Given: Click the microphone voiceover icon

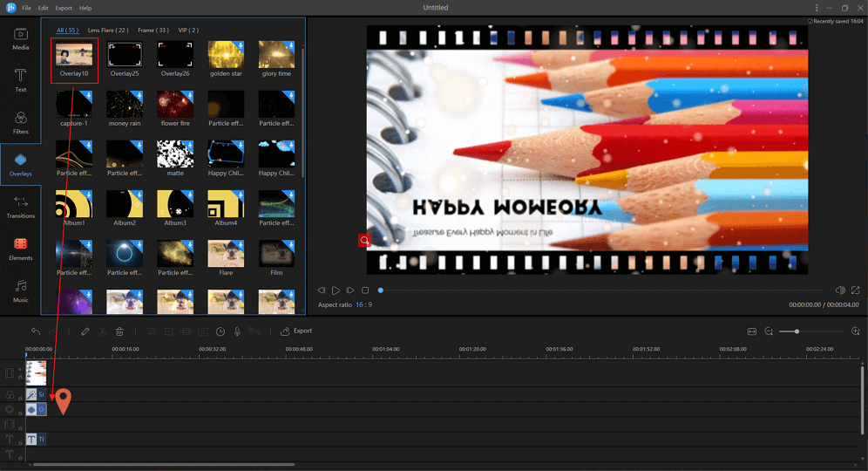Looking at the screenshot, I should pyautogui.click(x=237, y=331).
